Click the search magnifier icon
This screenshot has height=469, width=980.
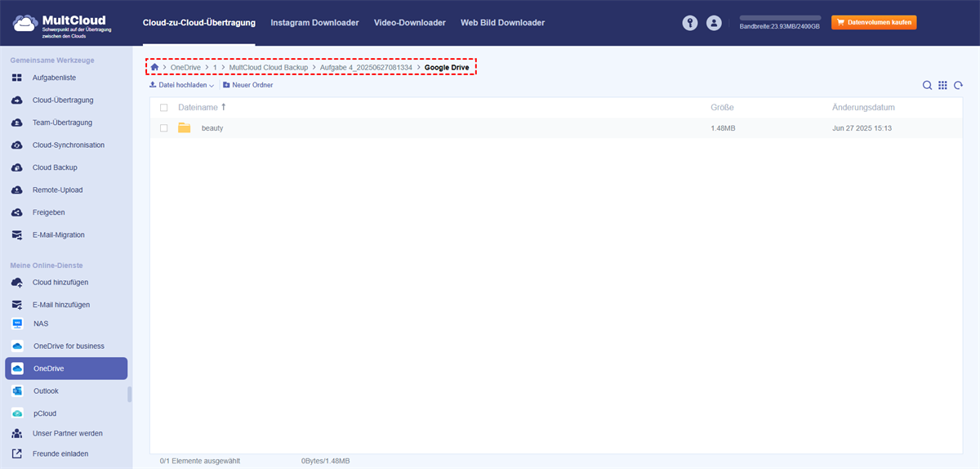927,85
